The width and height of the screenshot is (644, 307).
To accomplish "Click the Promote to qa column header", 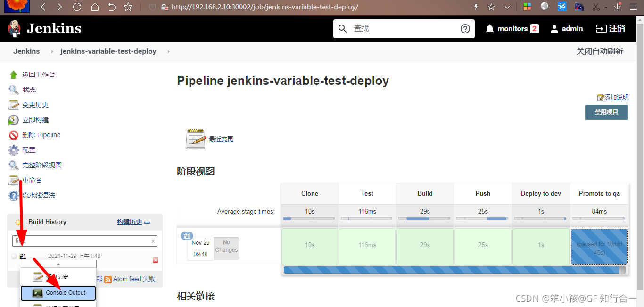I will [x=599, y=193].
